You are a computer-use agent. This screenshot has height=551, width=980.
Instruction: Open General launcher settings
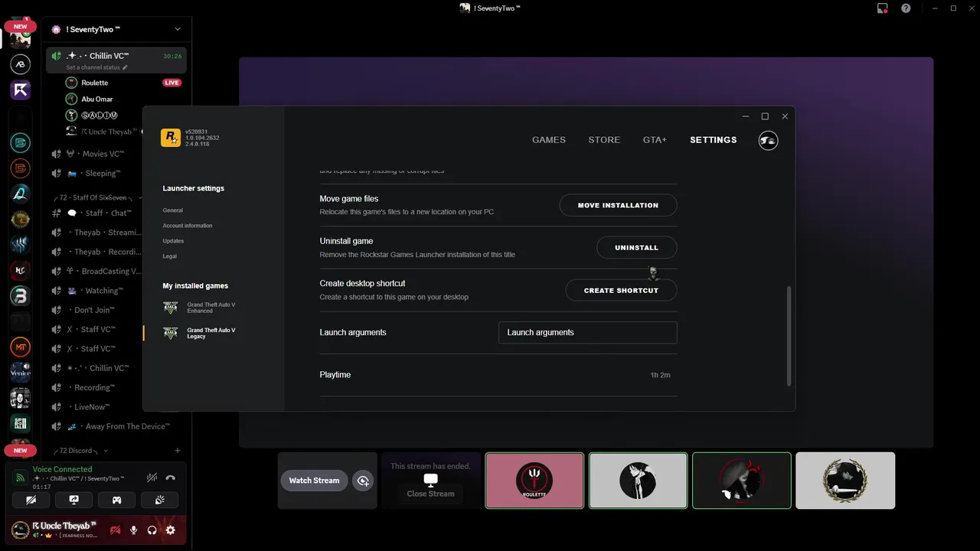[173, 210]
